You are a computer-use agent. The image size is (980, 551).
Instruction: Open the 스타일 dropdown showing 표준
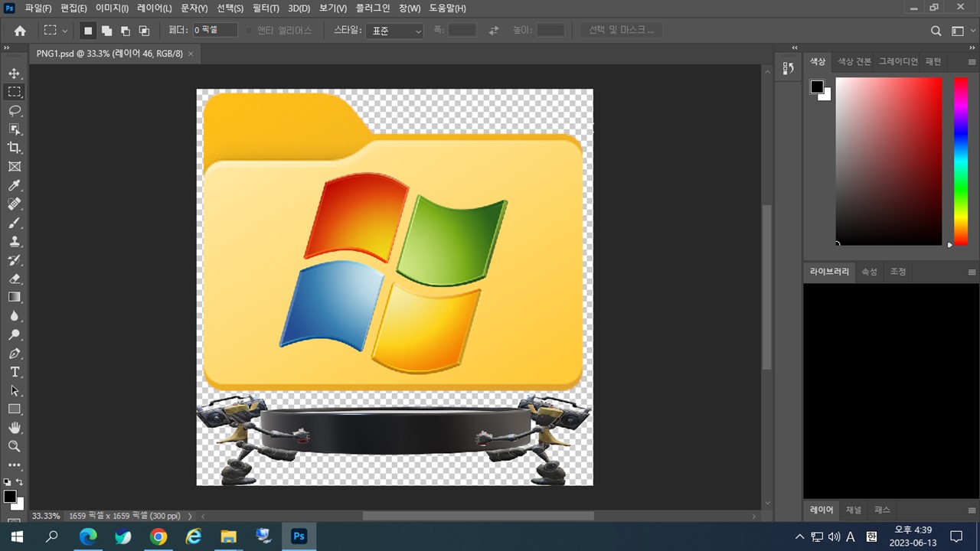point(394,31)
